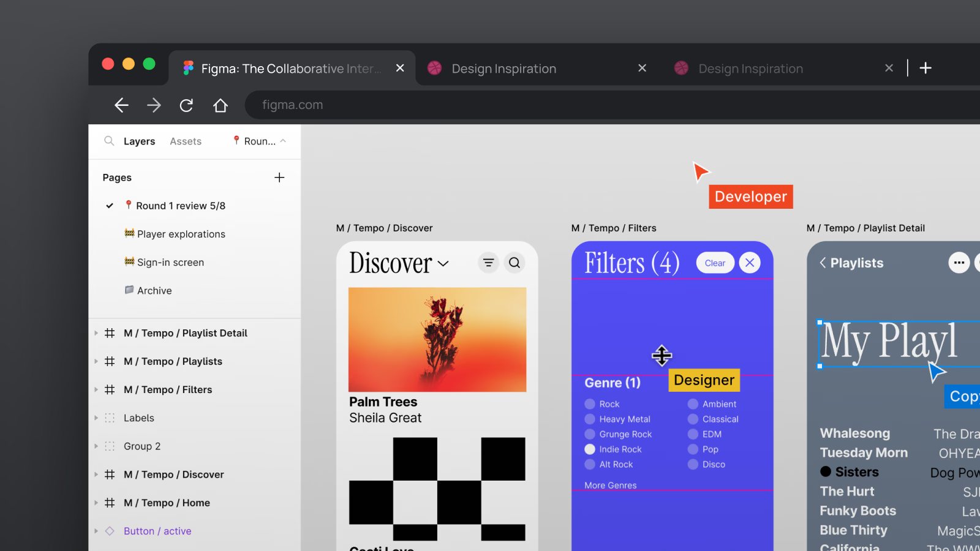Screen dimensions: 980x551
Task: Close the second Design Inspiration tab
Action: point(889,68)
